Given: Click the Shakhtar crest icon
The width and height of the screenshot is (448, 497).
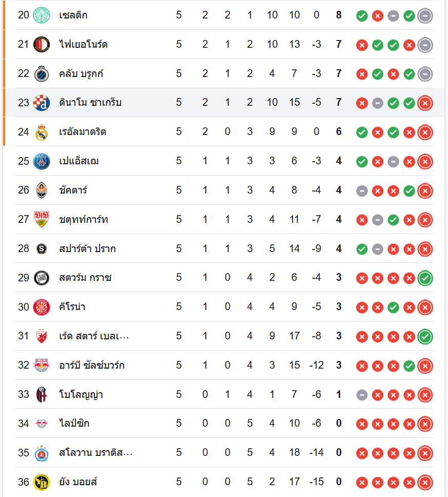Looking at the screenshot, I should 41,190.
